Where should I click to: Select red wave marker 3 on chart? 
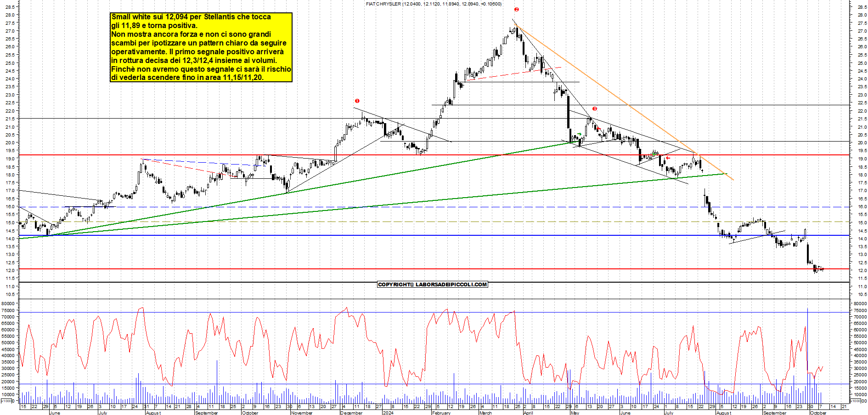point(595,109)
